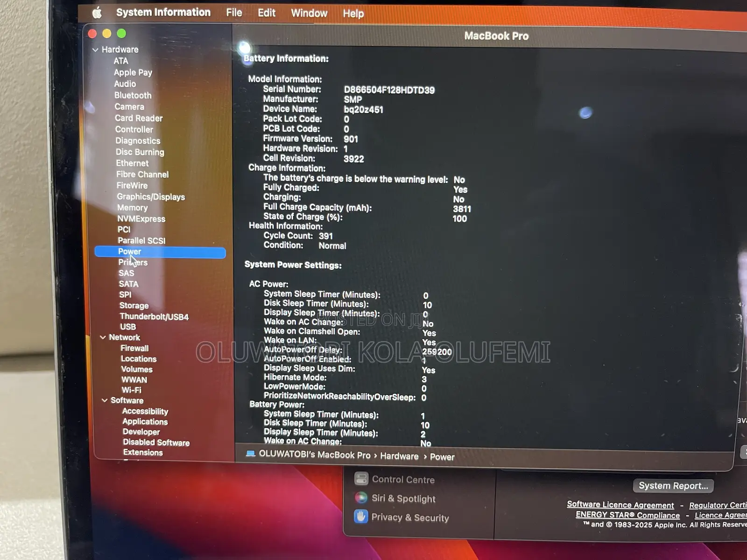The height and width of the screenshot is (560, 747).
Task: Open the Apple menu icon
Action: (x=97, y=13)
